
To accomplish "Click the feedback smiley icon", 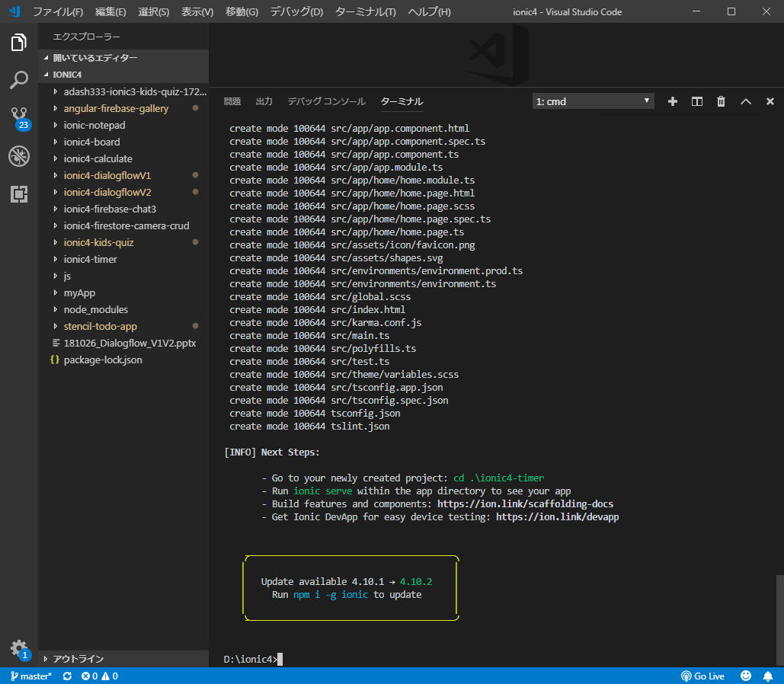I will pos(745,676).
